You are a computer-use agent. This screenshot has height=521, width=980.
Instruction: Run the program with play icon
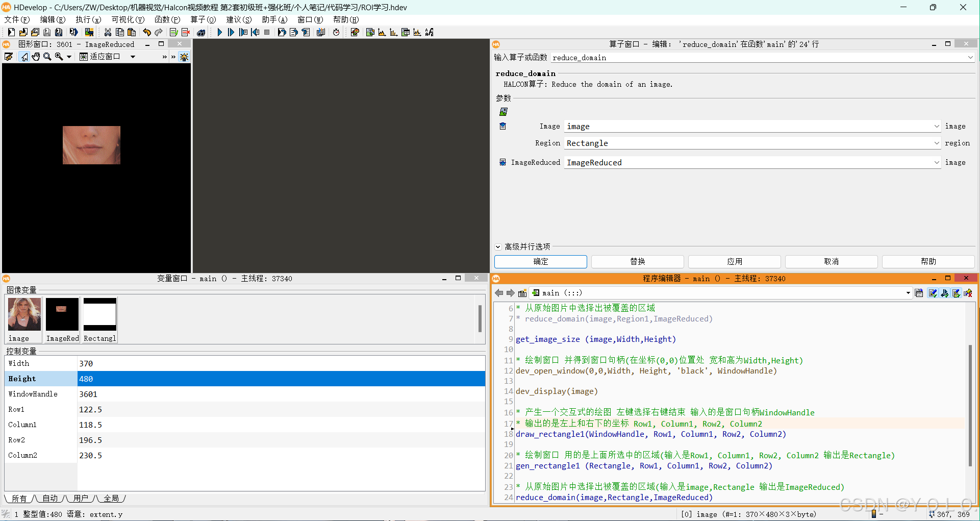pos(219,32)
